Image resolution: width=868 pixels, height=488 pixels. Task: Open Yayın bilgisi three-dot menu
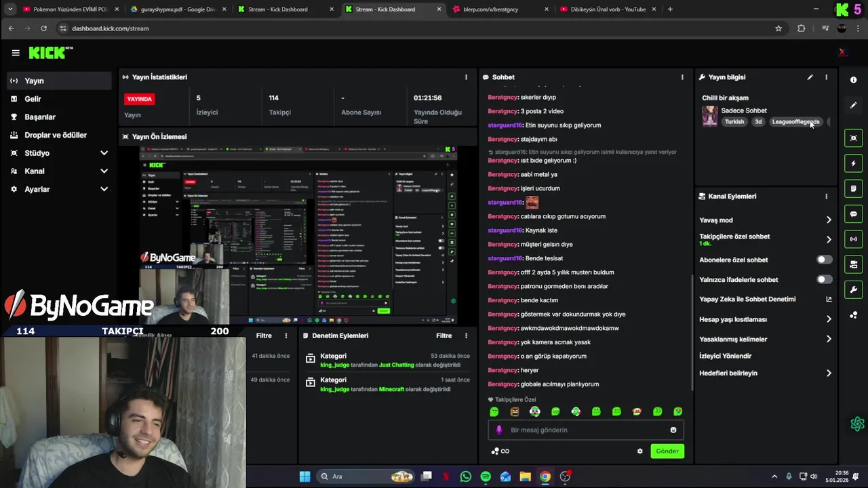(826, 77)
